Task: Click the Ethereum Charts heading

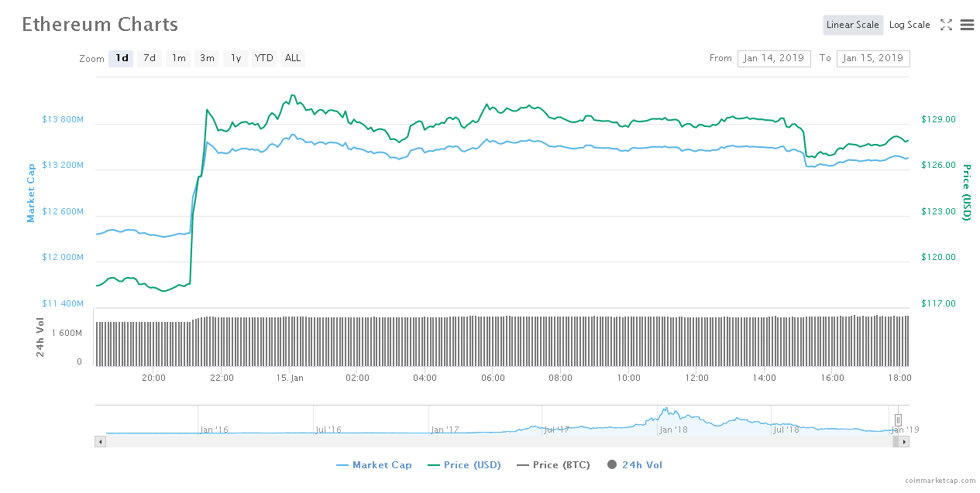Action: pyautogui.click(x=100, y=24)
